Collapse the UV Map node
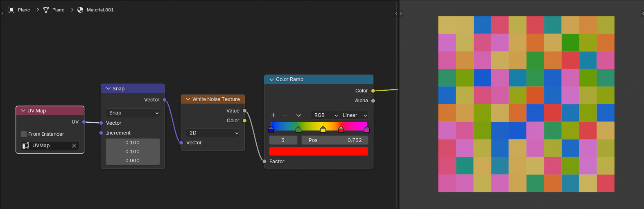Screen dimensions: 644x209 23,111
